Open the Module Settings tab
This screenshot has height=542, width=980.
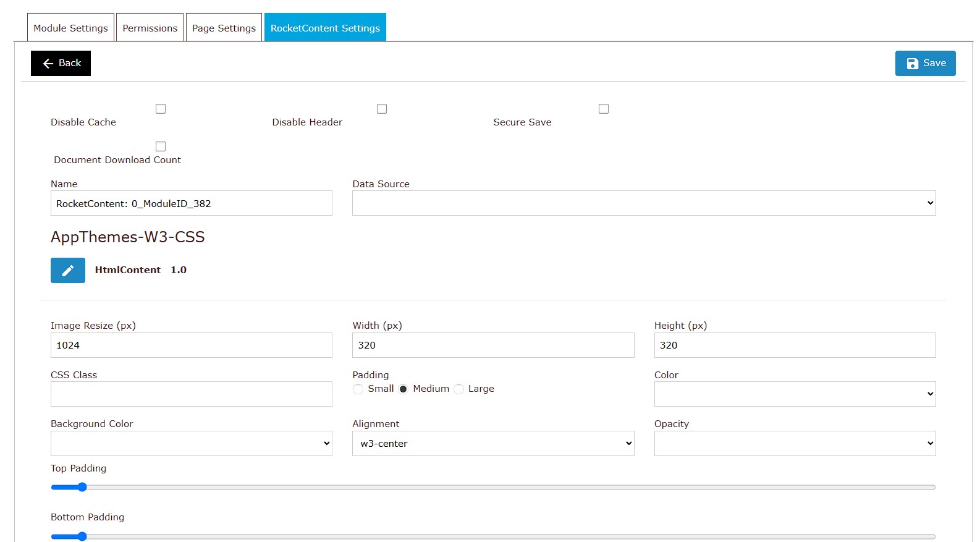pyautogui.click(x=70, y=28)
